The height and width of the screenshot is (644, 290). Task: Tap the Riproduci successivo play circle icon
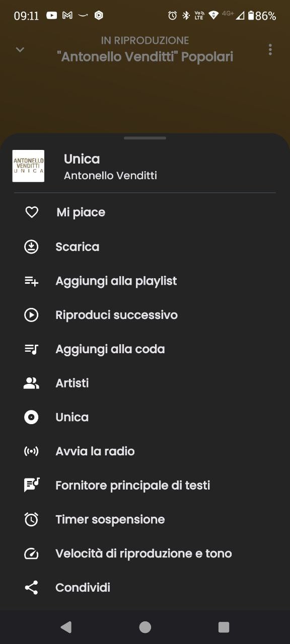point(31,315)
